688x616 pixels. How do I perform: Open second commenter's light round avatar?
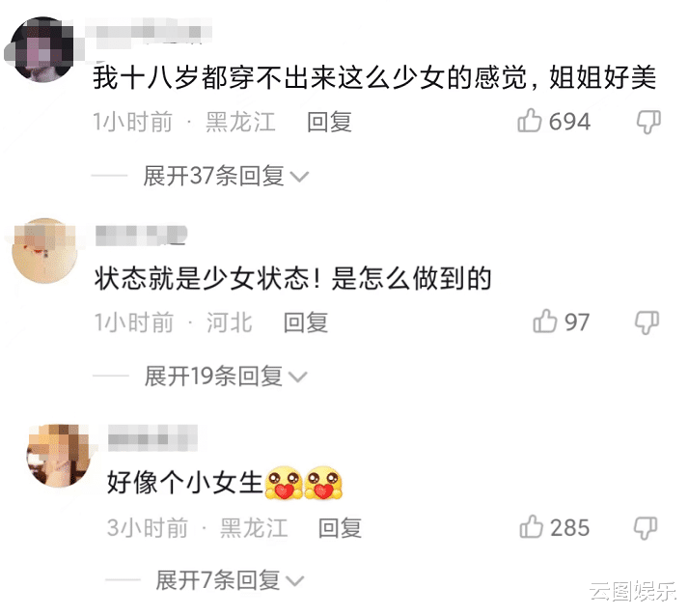point(44,250)
